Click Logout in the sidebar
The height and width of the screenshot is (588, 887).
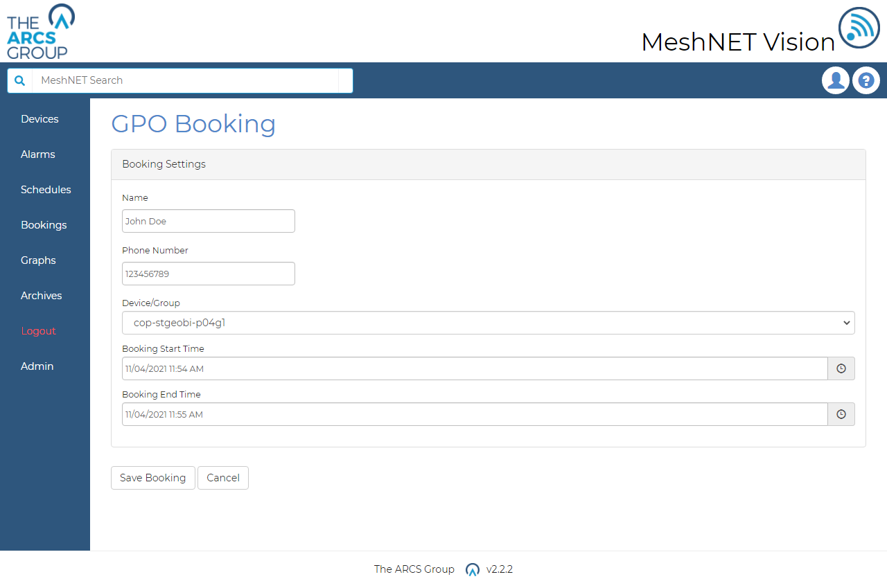[x=38, y=330]
